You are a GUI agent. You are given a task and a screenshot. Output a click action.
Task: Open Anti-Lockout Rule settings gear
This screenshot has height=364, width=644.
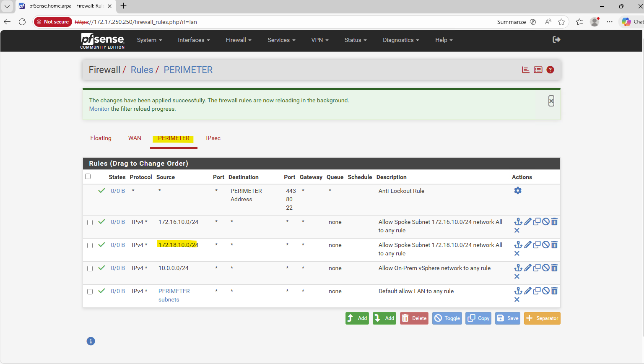coord(518,191)
